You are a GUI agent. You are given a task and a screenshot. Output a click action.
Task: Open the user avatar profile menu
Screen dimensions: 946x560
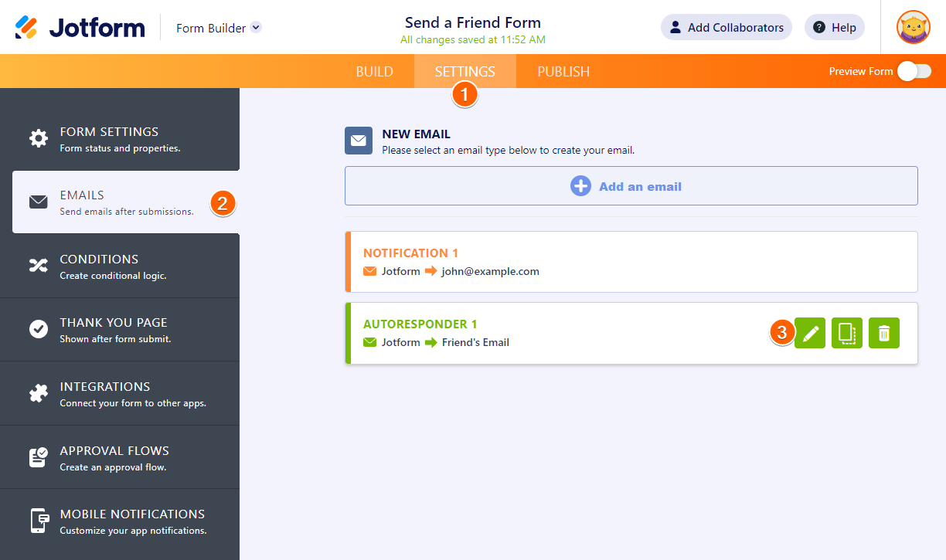point(913,27)
